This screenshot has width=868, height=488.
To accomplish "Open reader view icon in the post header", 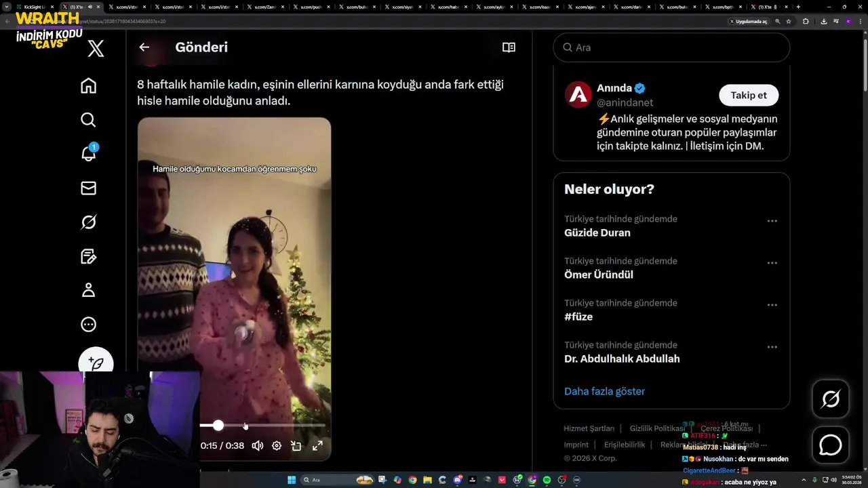I will click(x=509, y=47).
